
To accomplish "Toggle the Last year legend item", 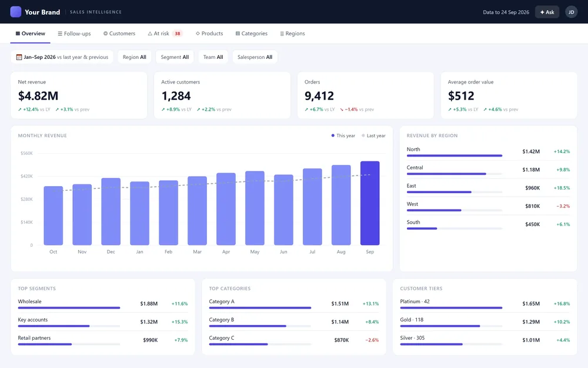I will [373, 135].
